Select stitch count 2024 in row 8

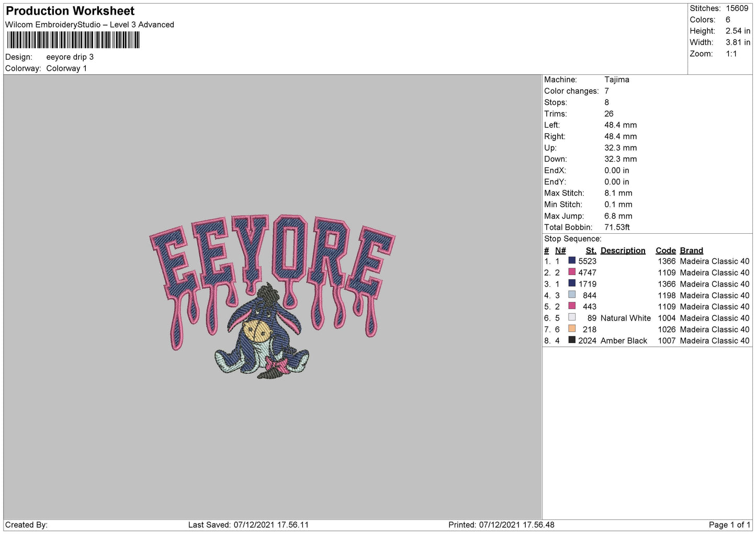(x=588, y=340)
